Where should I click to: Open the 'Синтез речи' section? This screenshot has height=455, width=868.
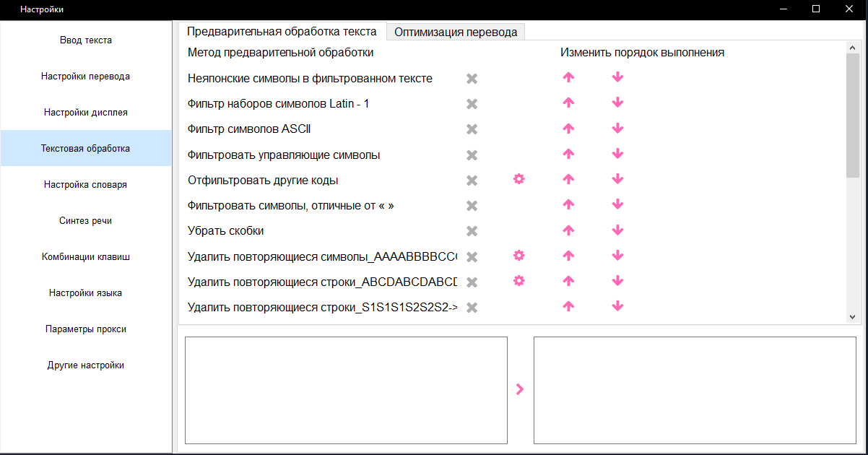point(86,221)
